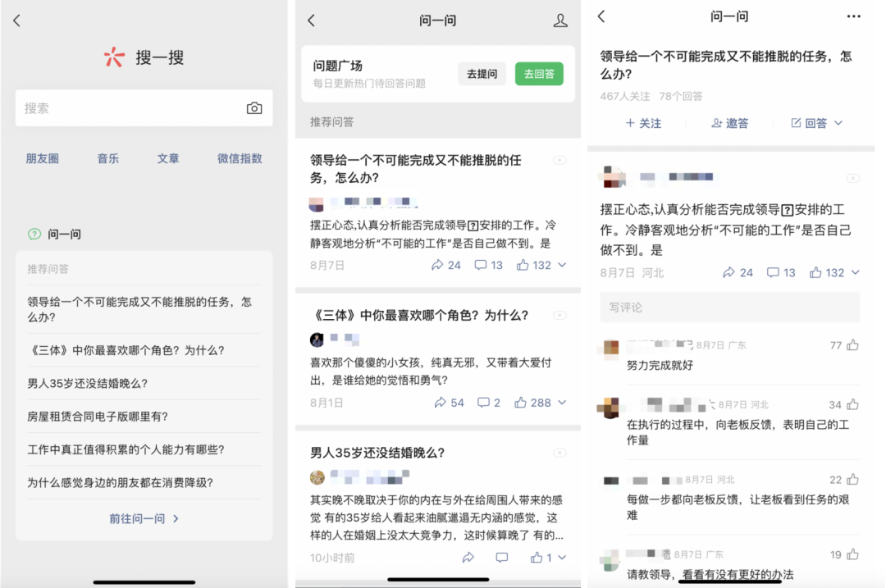Viewport: 886px width, 588px height.
Task: Open the 前往问一问 link
Action: click(x=144, y=518)
